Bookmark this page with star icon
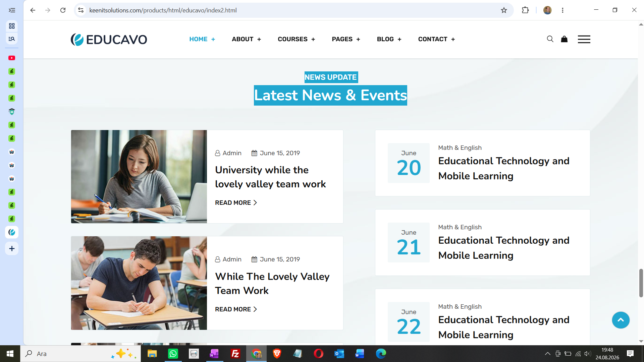 tap(504, 10)
